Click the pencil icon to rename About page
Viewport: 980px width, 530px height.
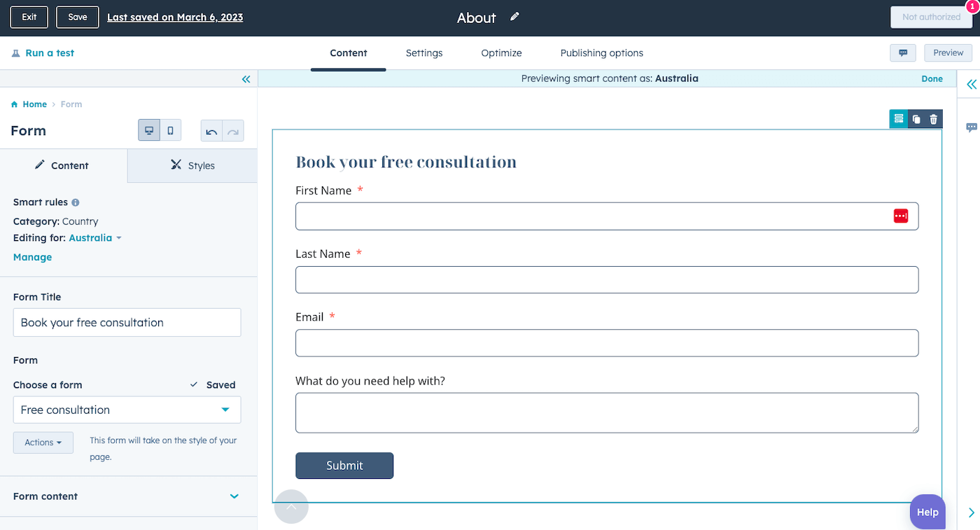515,17
